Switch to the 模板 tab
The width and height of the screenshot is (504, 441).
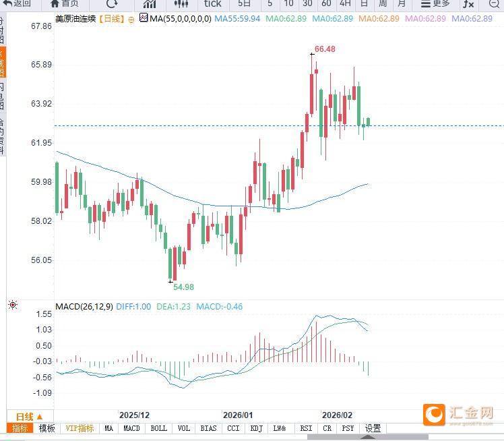(x=46, y=428)
